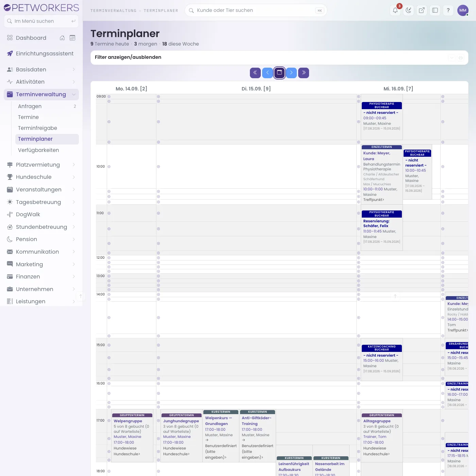Toggle the sidebar layout icon
Viewport: 476px width, 476px height.
435,10
